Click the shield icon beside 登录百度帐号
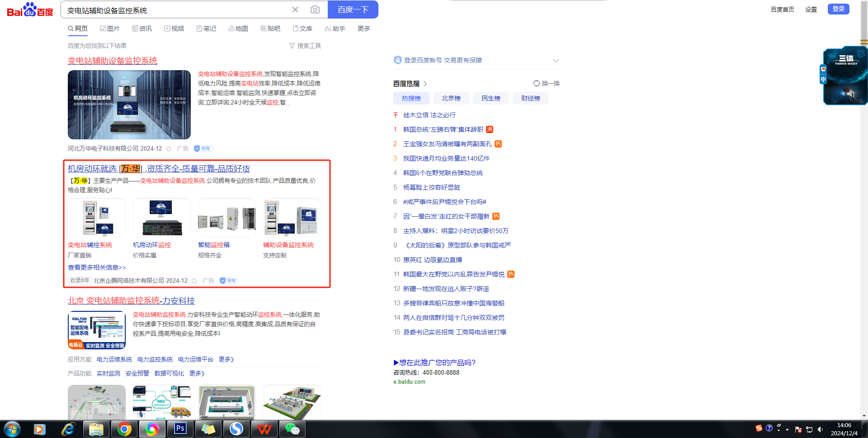This screenshot has height=438, width=868. [398, 60]
